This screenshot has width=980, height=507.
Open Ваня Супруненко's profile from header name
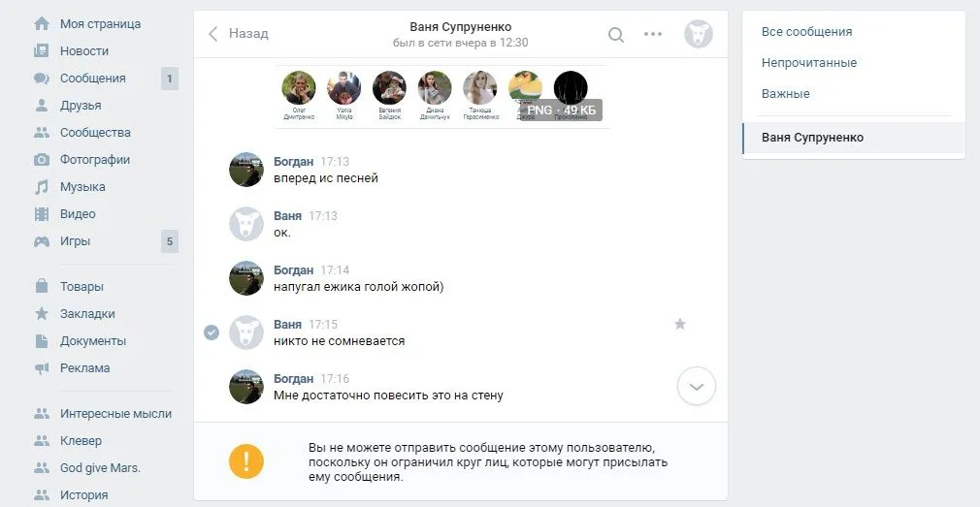point(461,27)
